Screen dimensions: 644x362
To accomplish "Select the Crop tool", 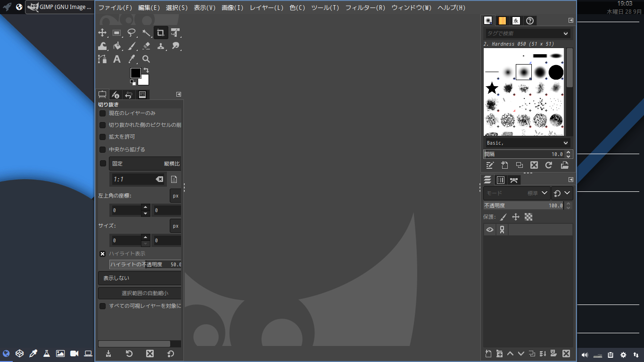I will click(161, 33).
